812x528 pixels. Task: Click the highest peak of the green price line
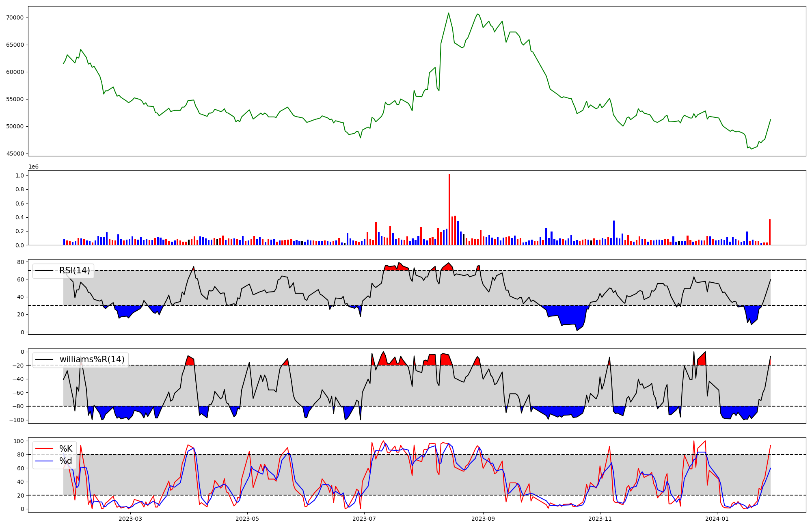pyautogui.click(x=449, y=13)
